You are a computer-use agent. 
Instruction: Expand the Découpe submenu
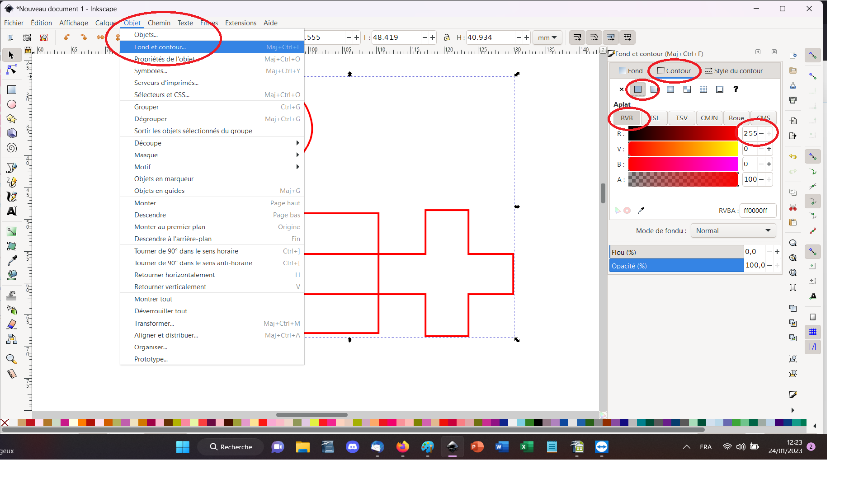pos(212,143)
